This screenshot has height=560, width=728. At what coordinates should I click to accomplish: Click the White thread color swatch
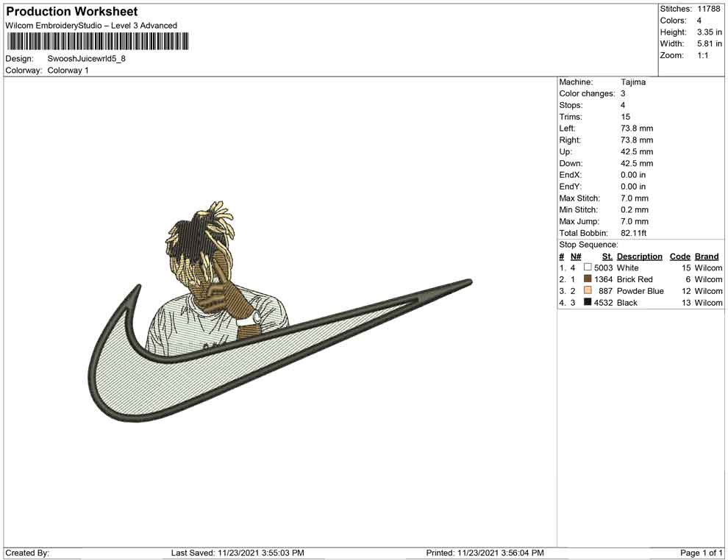588,268
